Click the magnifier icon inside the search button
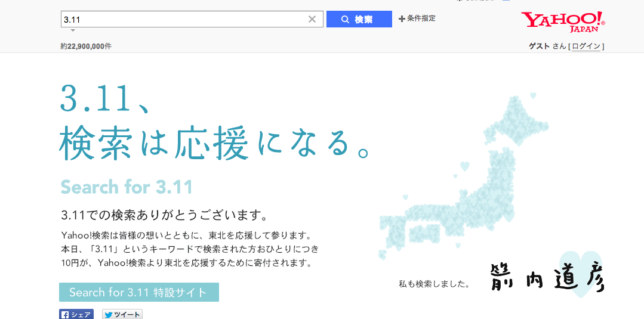This screenshot has height=319, width=644. click(x=345, y=19)
